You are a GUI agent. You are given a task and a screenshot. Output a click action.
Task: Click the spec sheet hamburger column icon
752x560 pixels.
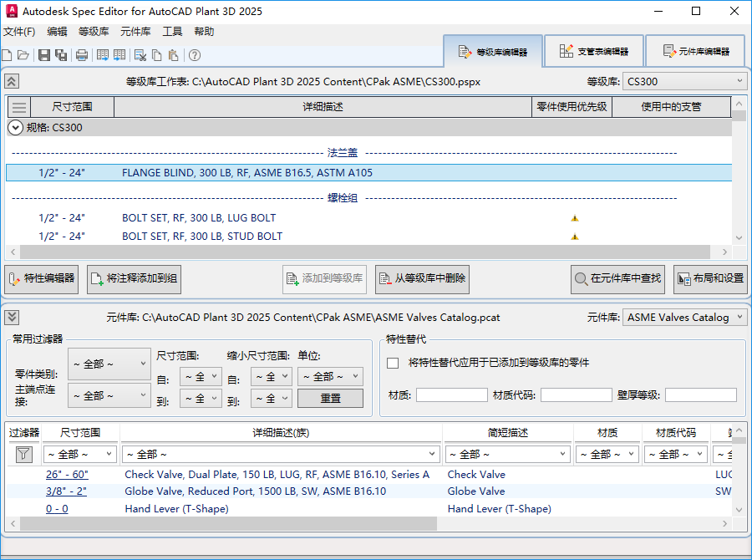point(19,106)
